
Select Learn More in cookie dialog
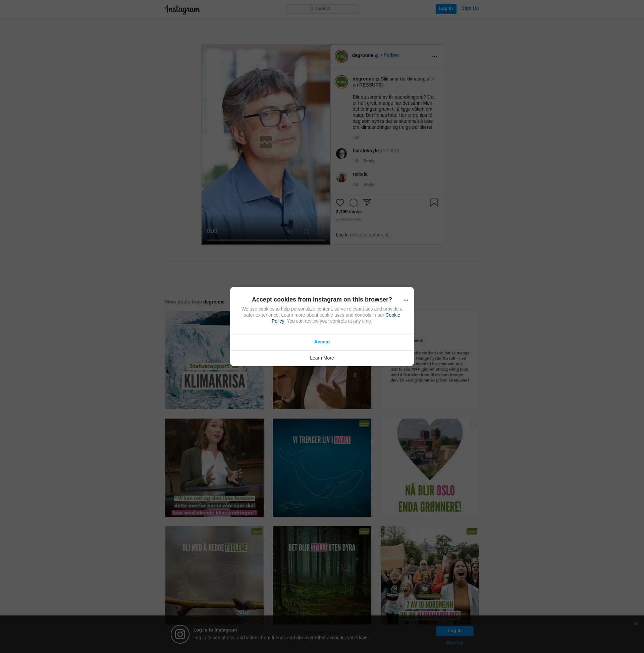tap(322, 358)
